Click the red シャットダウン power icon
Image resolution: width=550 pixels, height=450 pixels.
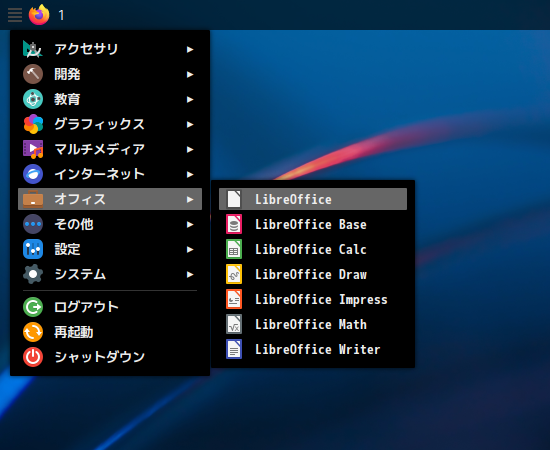[x=33, y=357]
